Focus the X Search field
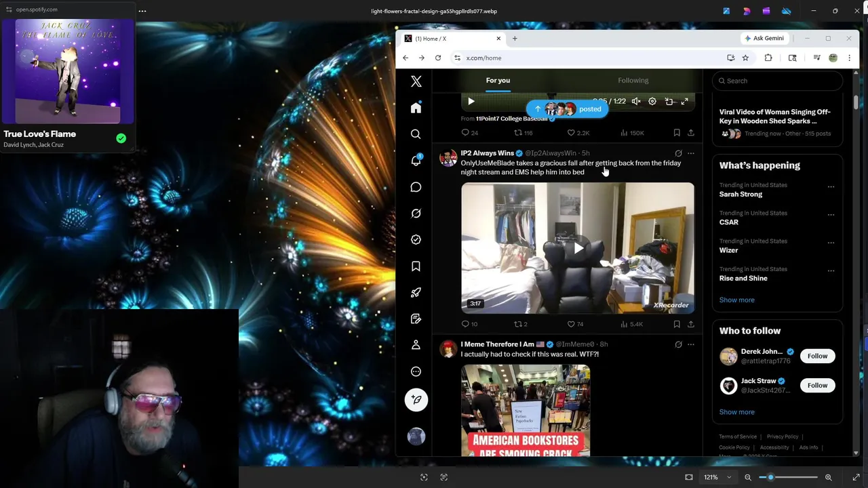Image resolution: width=868 pixels, height=488 pixels. [x=777, y=81]
